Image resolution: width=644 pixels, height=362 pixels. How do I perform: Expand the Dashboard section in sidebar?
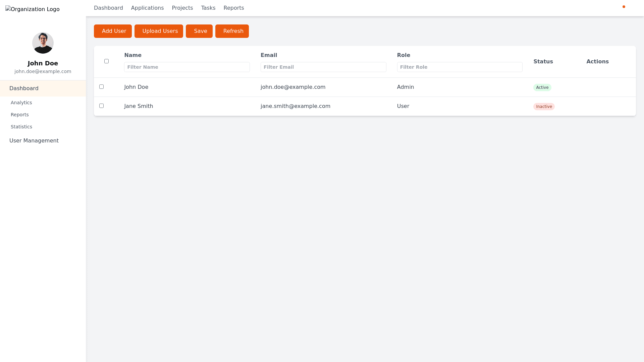[x=24, y=88]
